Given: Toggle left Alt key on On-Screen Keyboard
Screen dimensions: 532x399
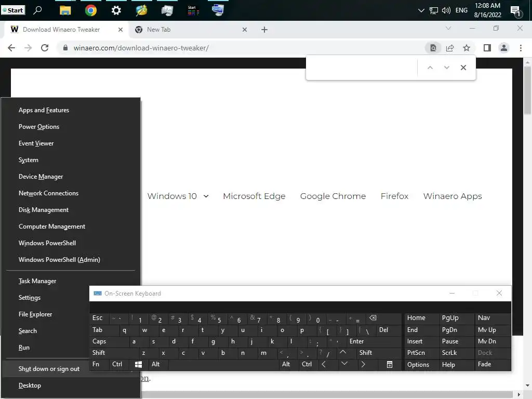Looking at the screenshot, I should pos(158,364).
